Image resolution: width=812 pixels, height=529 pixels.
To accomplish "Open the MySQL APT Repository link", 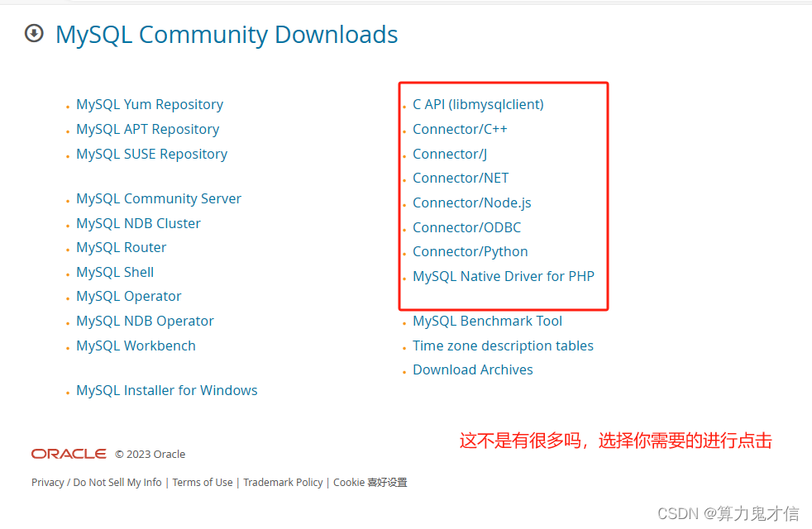I will tap(147, 129).
